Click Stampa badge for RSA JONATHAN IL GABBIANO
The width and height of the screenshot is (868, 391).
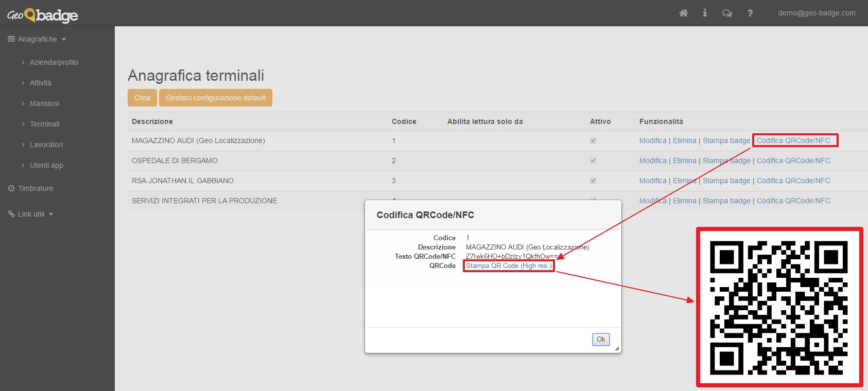click(x=726, y=181)
